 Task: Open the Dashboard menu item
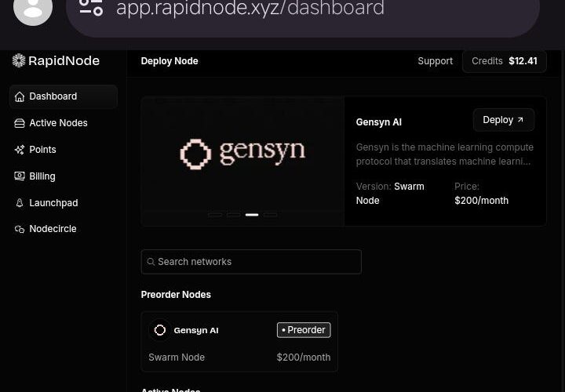tap(64, 96)
